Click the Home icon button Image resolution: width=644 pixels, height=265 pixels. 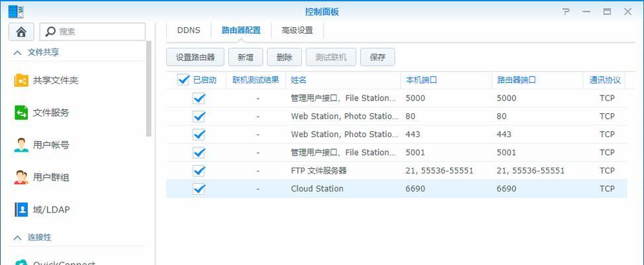(21, 32)
